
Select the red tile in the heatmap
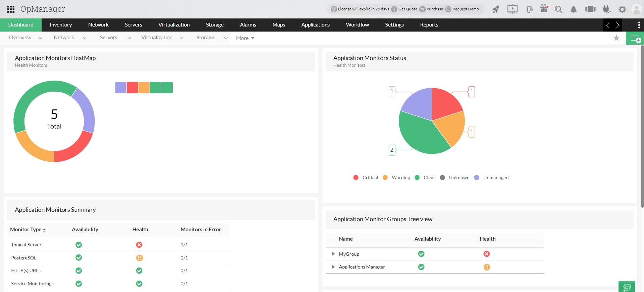[132, 88]
